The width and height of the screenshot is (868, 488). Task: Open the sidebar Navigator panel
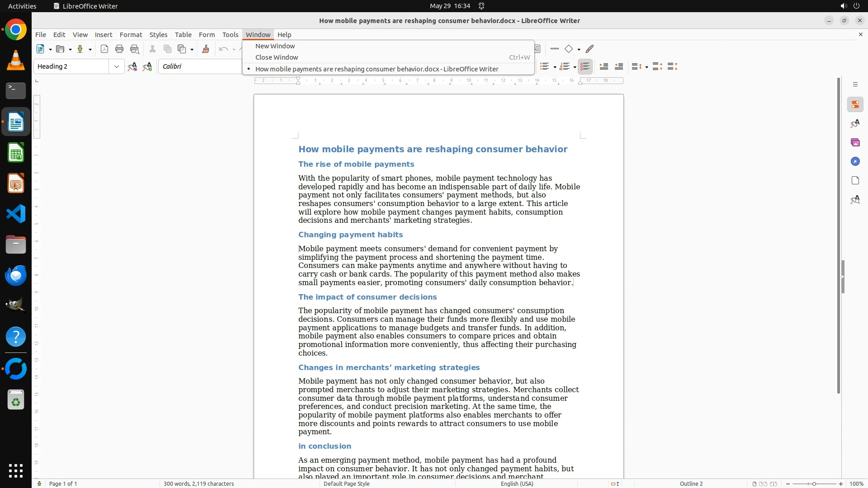click(x=855, y=161)
